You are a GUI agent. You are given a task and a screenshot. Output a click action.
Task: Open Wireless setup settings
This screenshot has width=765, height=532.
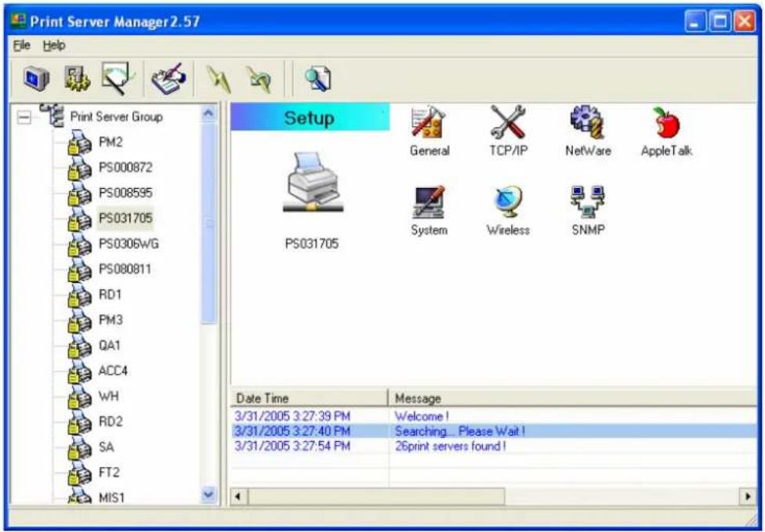point(508,211)
